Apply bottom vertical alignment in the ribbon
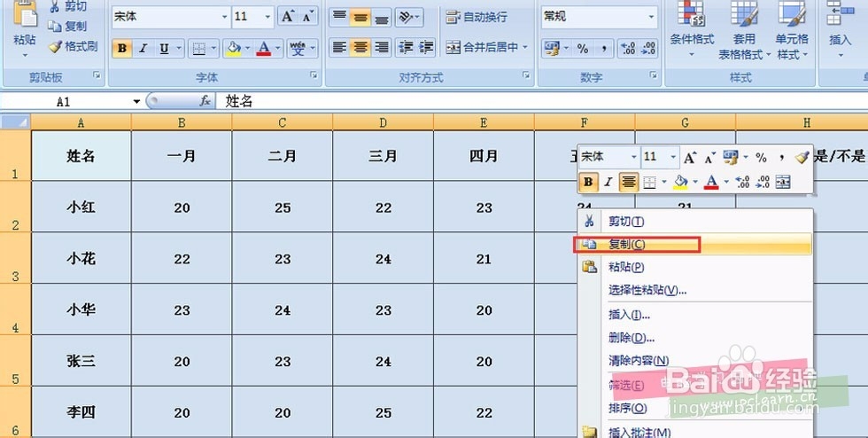The image size is (868, 438). [x=382, y=17]
